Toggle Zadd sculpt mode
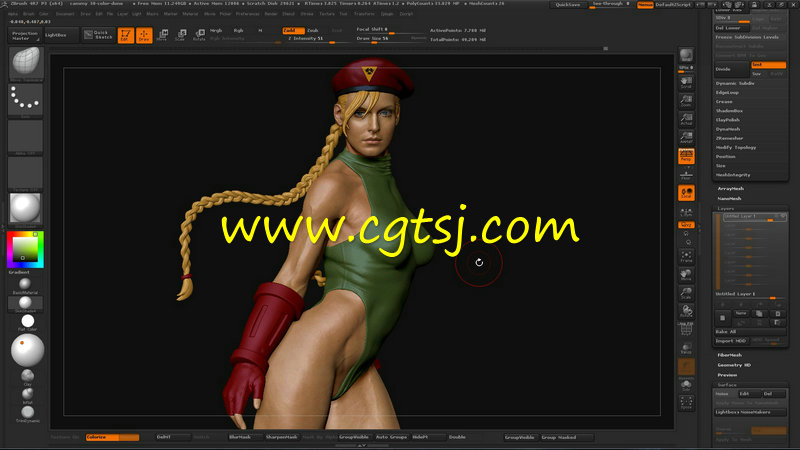800x450 pixels. point(293,31)
